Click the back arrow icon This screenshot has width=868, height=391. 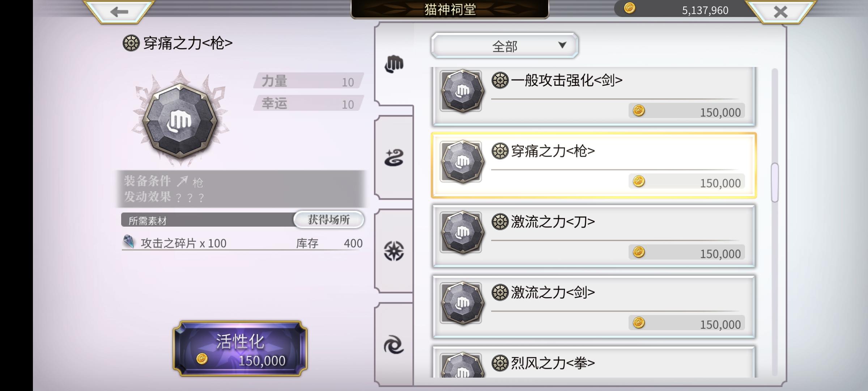119,12
